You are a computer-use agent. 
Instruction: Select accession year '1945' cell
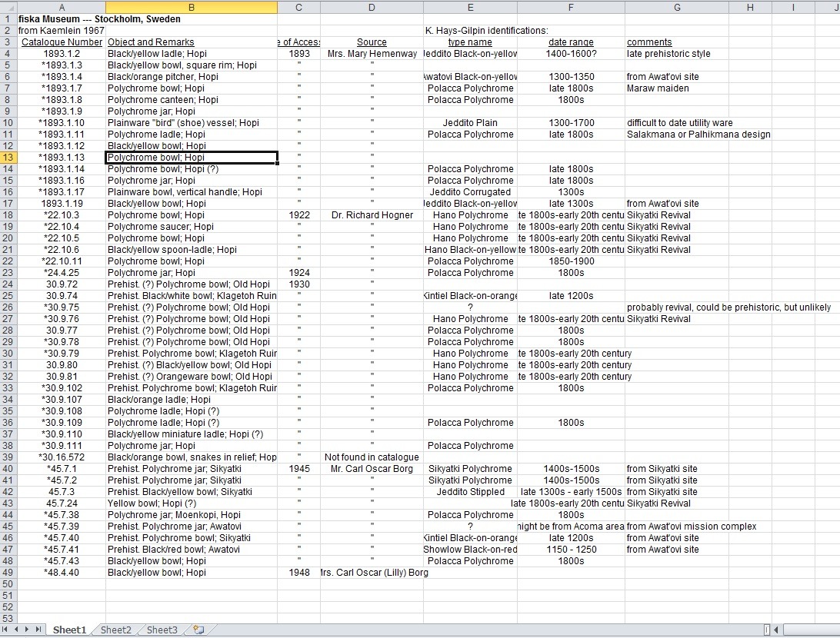click(x=299, y=469)
